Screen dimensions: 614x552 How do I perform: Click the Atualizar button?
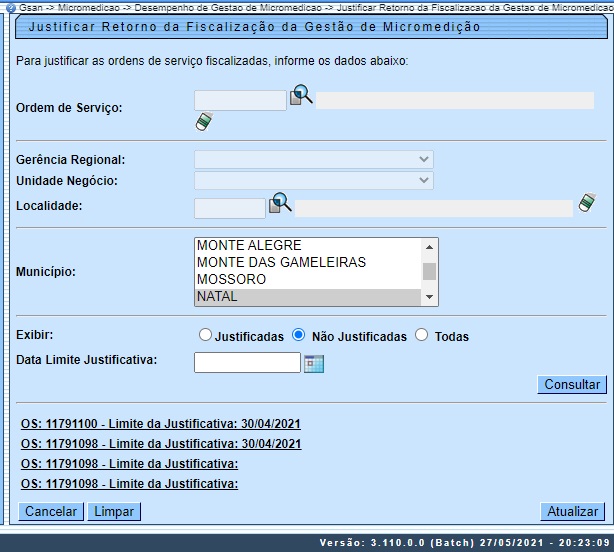[x=572, y=511]
